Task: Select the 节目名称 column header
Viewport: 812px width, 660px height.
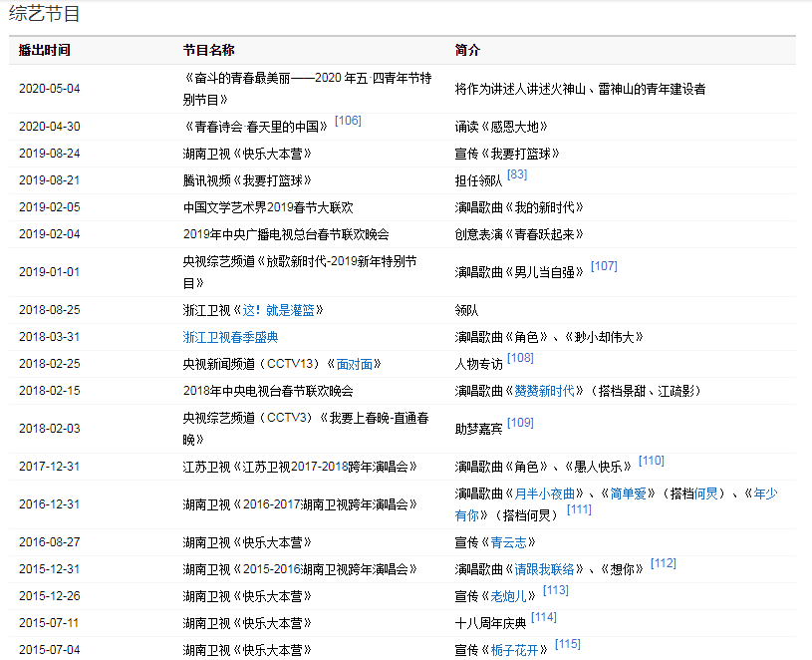Action: pyautogui.click(x=209, y=50)
